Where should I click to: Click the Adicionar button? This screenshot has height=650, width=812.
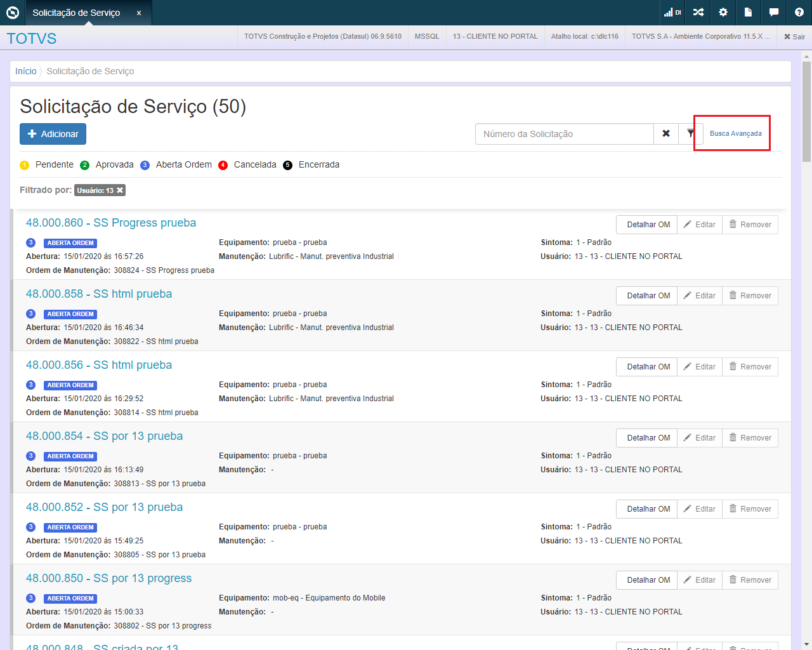[x=53, y=134]
